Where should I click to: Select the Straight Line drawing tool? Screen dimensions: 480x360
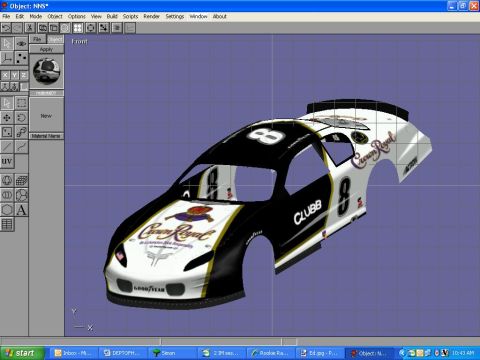point(7,147)
